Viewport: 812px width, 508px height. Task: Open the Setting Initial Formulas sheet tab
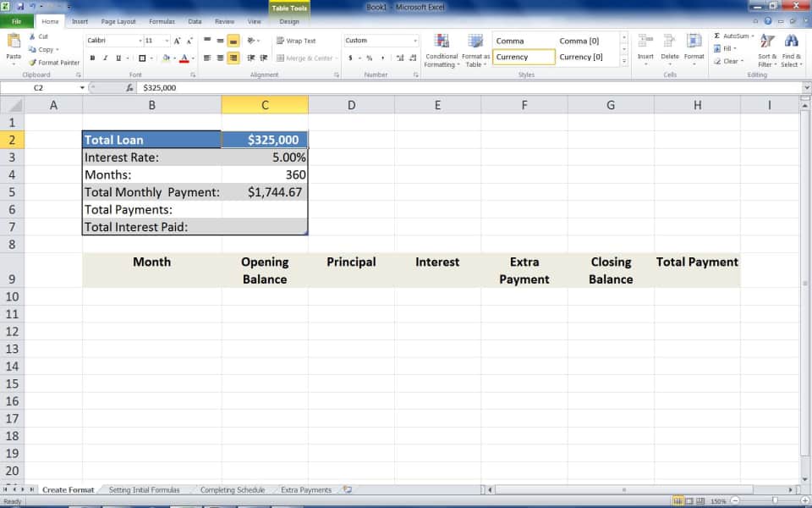coord(144,489)
